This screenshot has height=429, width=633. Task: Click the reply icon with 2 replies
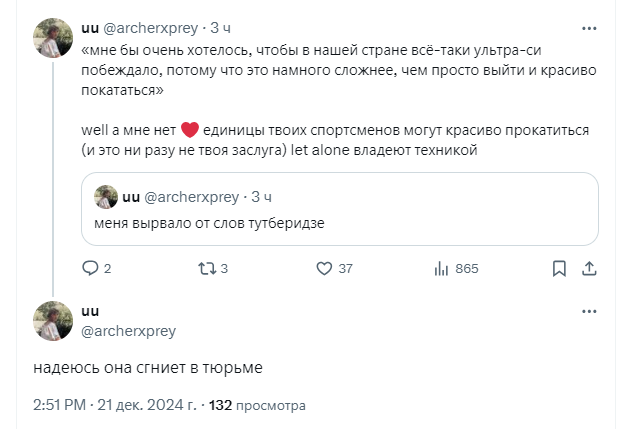click(x=90, y=268)
